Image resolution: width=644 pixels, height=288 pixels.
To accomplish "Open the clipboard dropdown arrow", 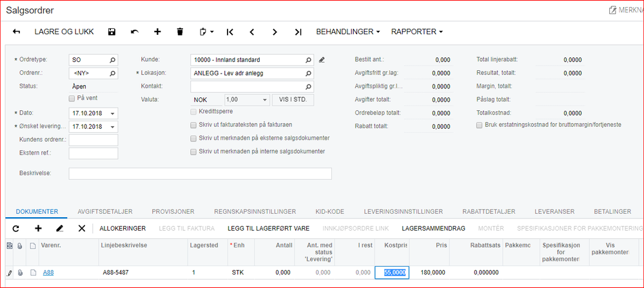I will [212, 32].
